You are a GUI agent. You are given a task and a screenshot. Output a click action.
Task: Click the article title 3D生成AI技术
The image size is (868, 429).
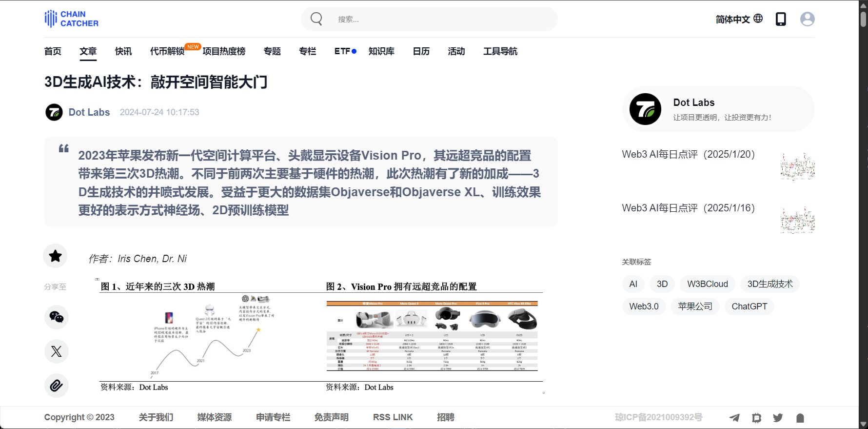click(156, 82)
